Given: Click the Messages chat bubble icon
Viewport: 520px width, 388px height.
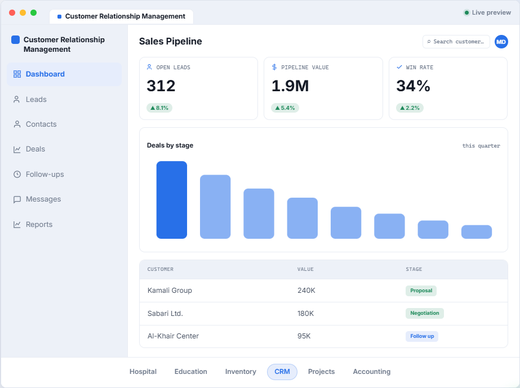Looking at the screenshot, I should point(17,199).
